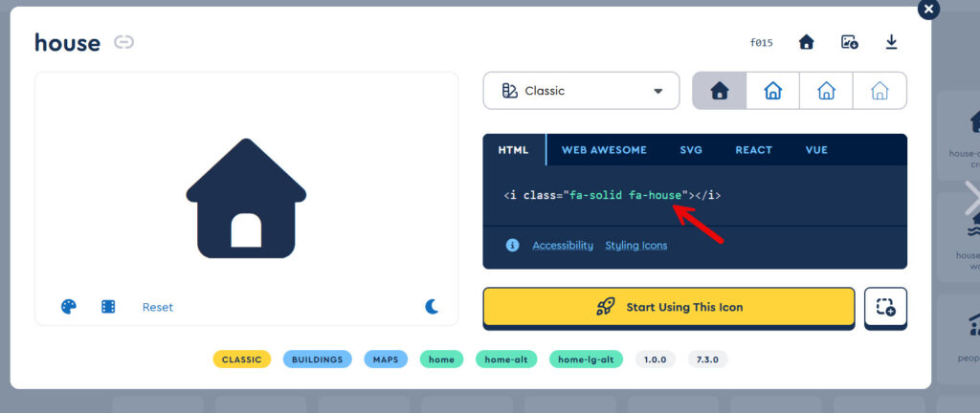
Task: Click the home alias tag
Action: click(441, 359)
